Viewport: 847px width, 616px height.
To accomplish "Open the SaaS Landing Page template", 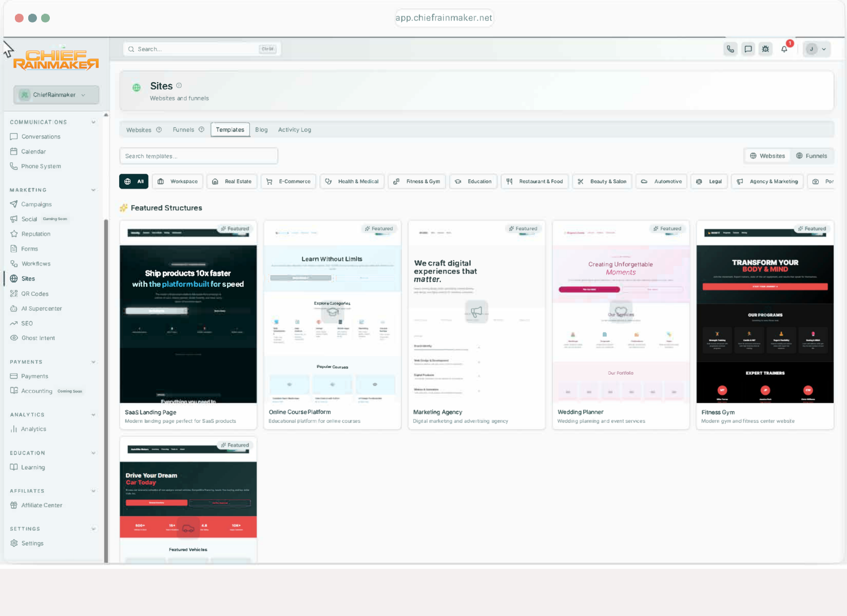I will pyautogui.click(x=188, y=325).
